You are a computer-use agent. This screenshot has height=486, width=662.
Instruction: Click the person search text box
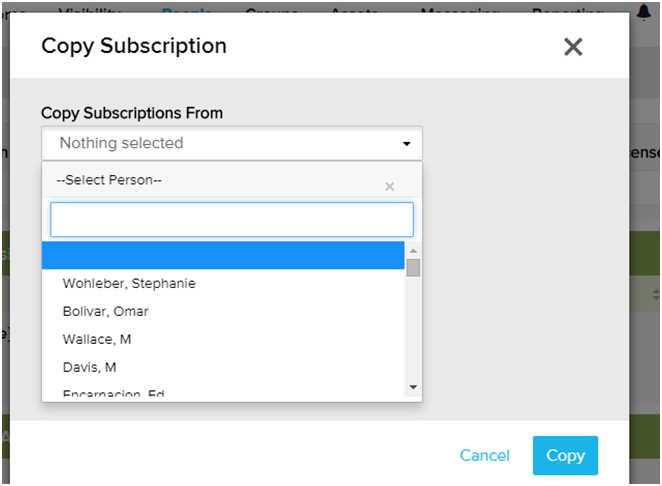(x=231, y=220)
